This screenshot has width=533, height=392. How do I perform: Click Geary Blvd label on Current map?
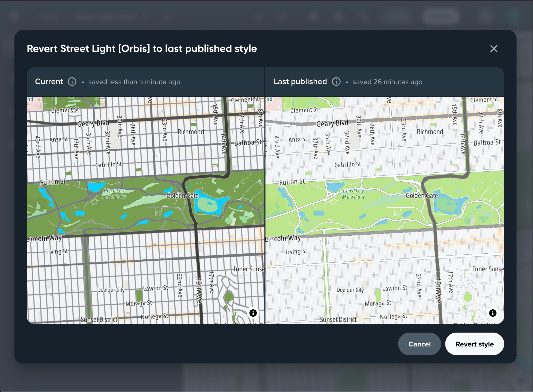click(x=93, y=123)
